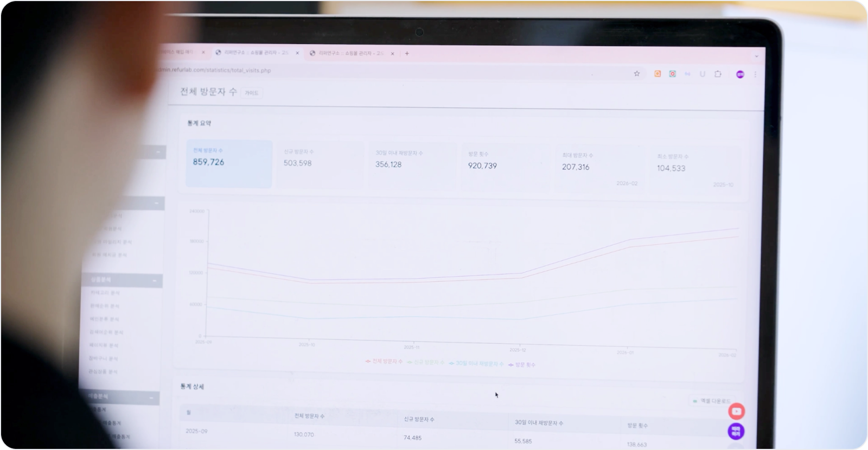Click the 2025-09 row label in the table
868x450 pixels.
point(196,431)
